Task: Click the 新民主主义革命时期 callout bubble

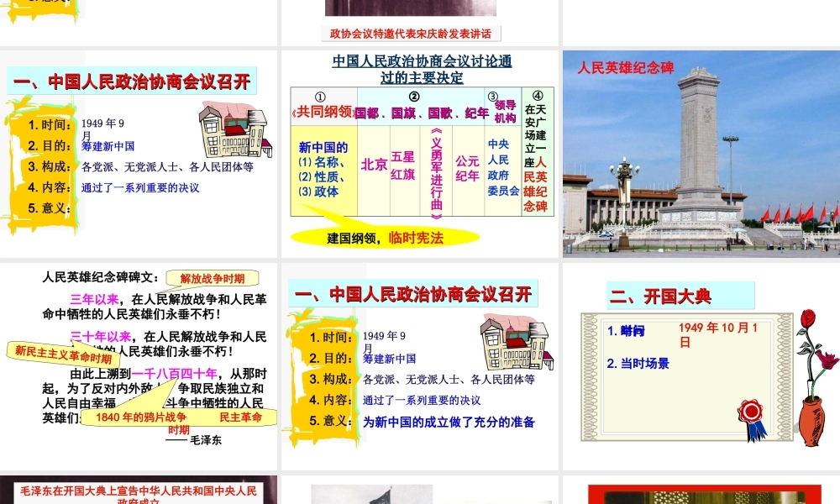Action: [63, 354]
